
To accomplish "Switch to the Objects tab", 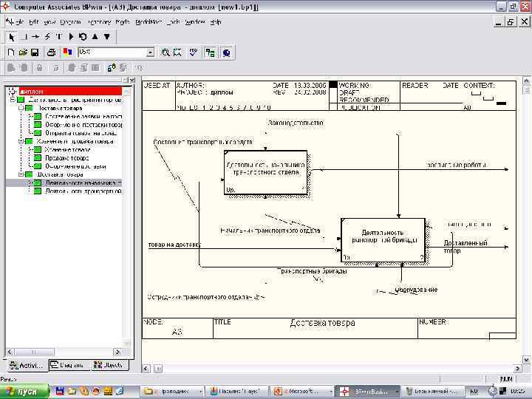I will pyautogui.click(x=108, y=365).
